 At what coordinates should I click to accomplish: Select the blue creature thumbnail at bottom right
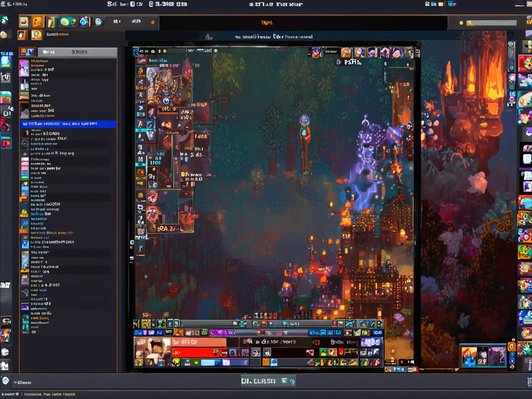(469, 357)
